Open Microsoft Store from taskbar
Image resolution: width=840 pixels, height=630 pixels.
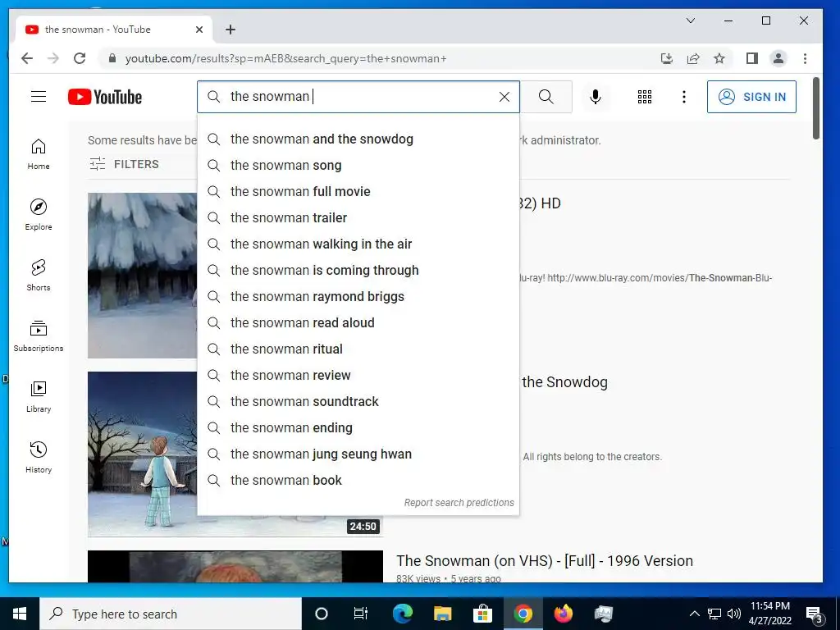coord(482,614)
